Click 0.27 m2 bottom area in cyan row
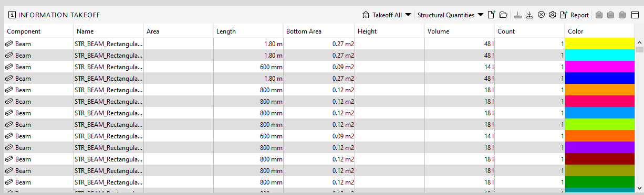The height and width of the screenshot is (195, 644). 343,56
